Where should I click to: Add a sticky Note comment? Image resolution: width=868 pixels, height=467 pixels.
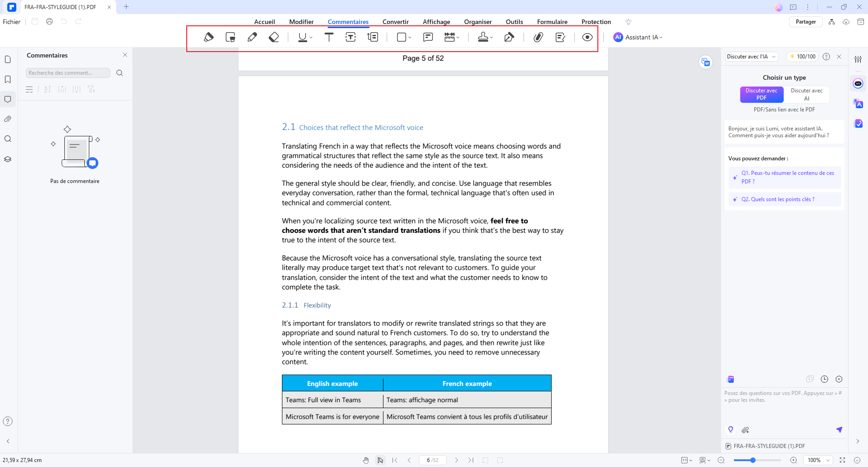tap(428, 37)
